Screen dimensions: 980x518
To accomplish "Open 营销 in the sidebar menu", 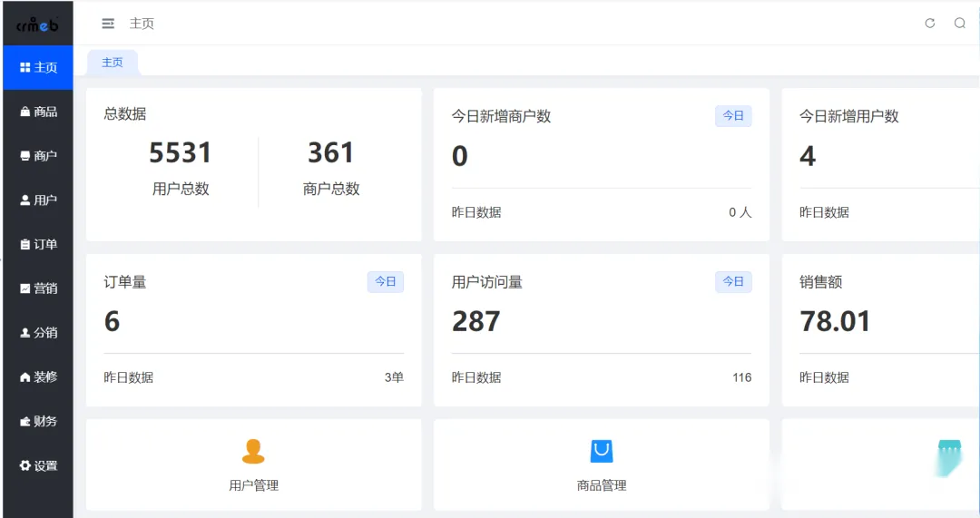I will [38, 288].
